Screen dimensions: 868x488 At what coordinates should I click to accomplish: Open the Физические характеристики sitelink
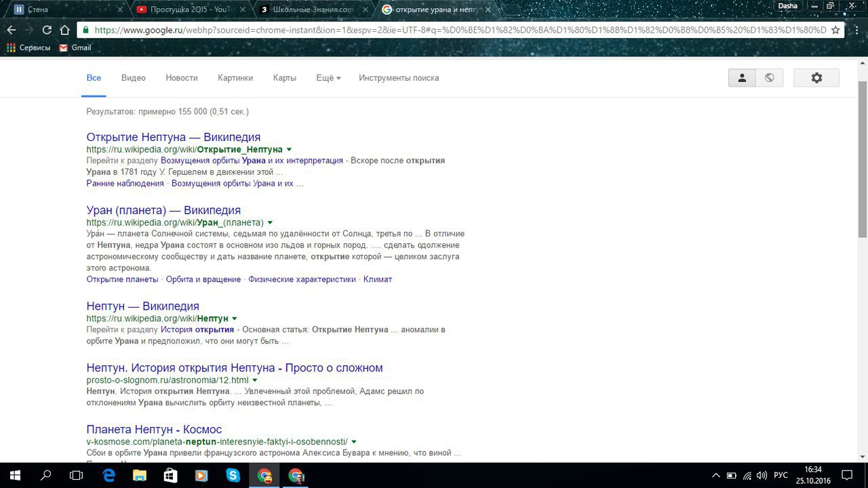[x=302, y=279]
